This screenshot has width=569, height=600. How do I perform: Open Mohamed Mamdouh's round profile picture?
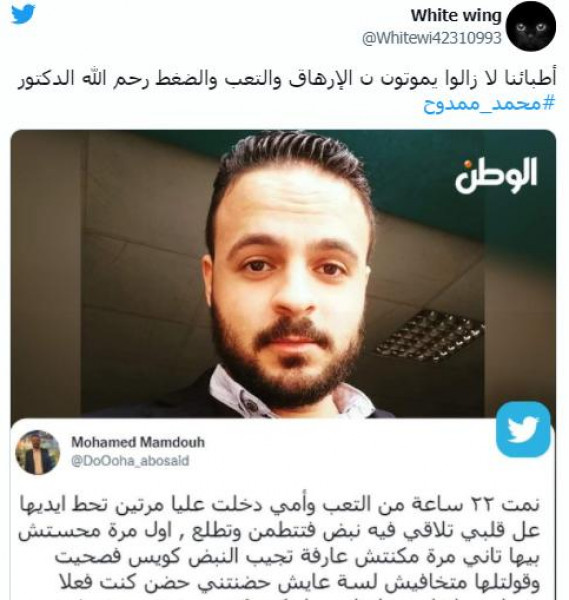click(x=37, y=452)
